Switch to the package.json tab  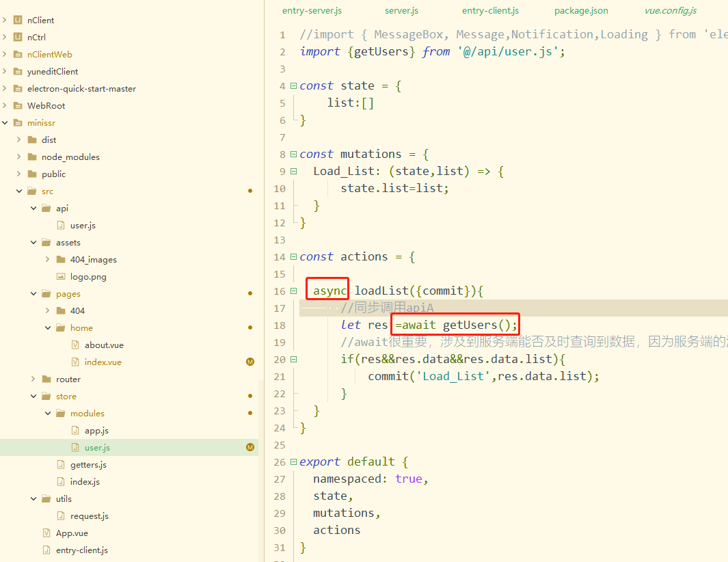pyautogui.click(x=581, y=11)
